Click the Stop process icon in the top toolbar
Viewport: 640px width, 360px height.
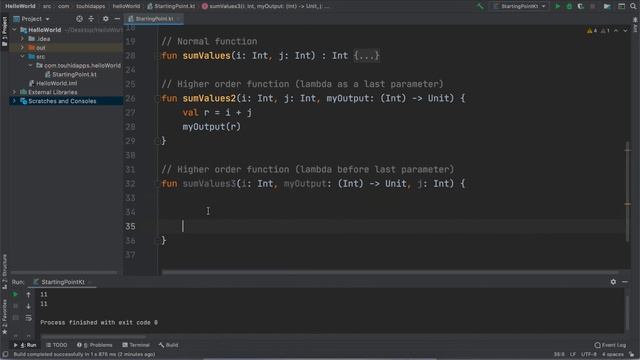(593, 6)
